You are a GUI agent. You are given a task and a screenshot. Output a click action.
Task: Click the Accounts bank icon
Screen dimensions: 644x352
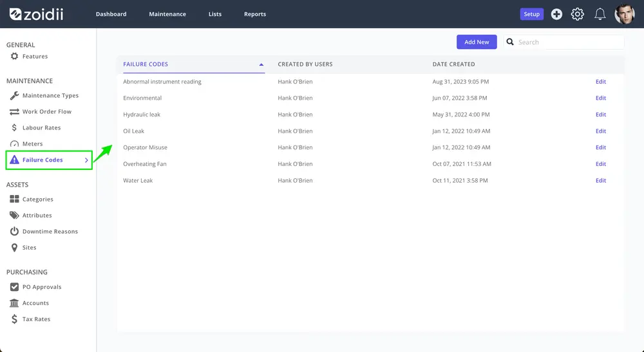point(14,302)
